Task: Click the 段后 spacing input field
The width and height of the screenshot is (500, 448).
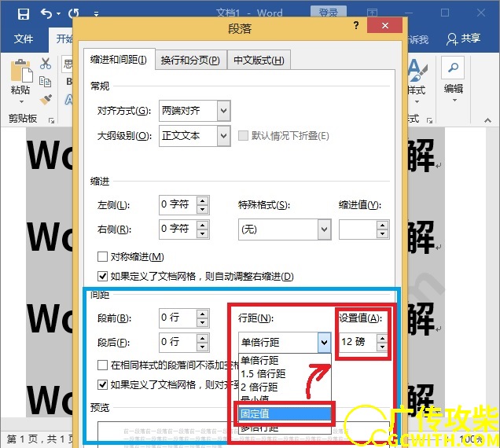Action: pyautogui.click(x=178, y=343)
